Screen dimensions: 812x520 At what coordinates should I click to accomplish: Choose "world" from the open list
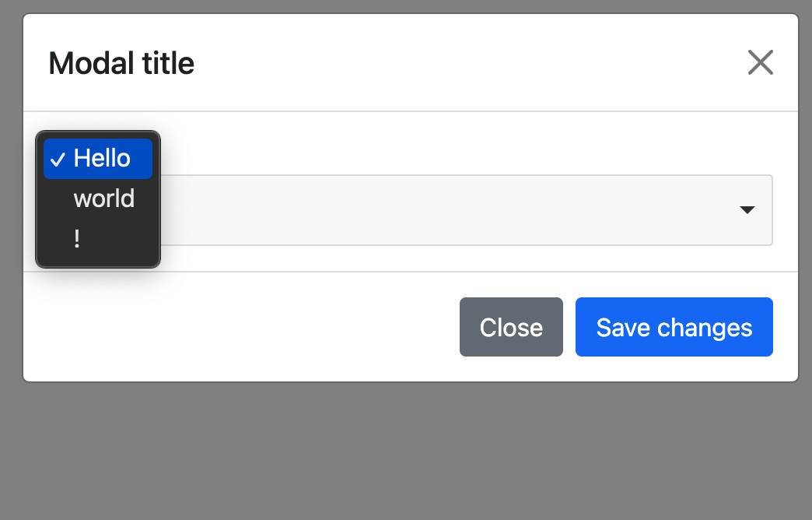pyautogui.click(x=103, y=199)
